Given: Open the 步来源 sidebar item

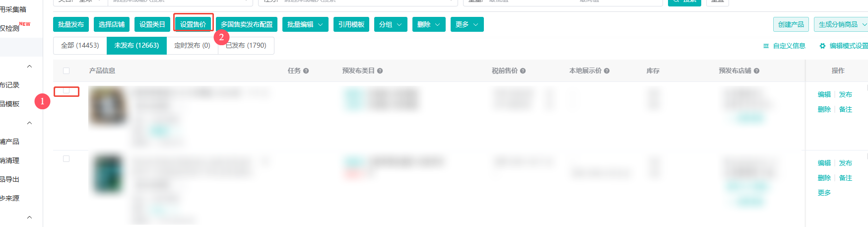Looking at the screenshot, I should [x=10, y=198].
